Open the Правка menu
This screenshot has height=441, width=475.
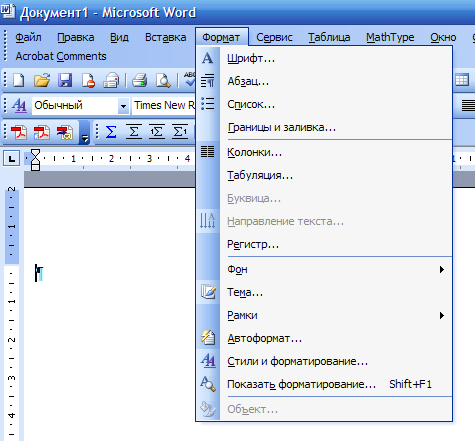(x=76, y=37)
